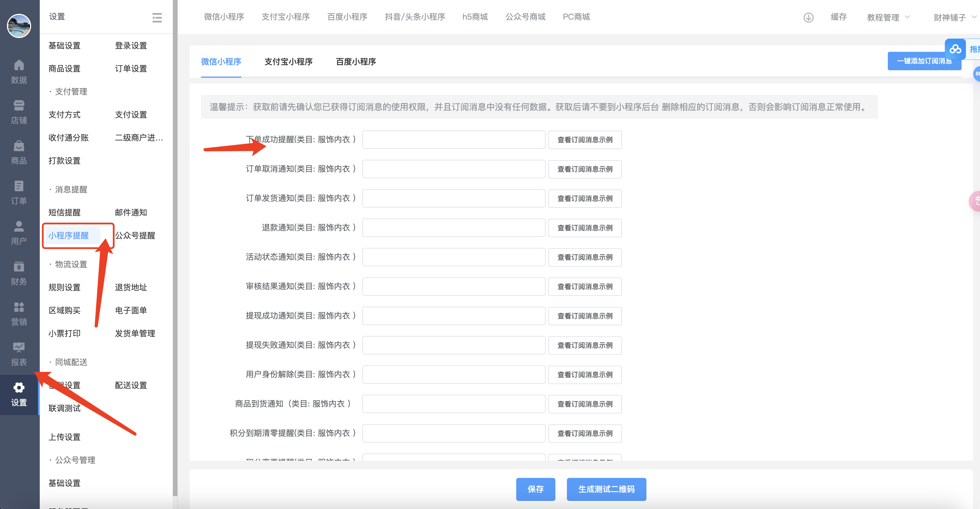Focus the 退款通知 template input
The width and height of the screenshot is (980, 509).
(x=453, y=228)
